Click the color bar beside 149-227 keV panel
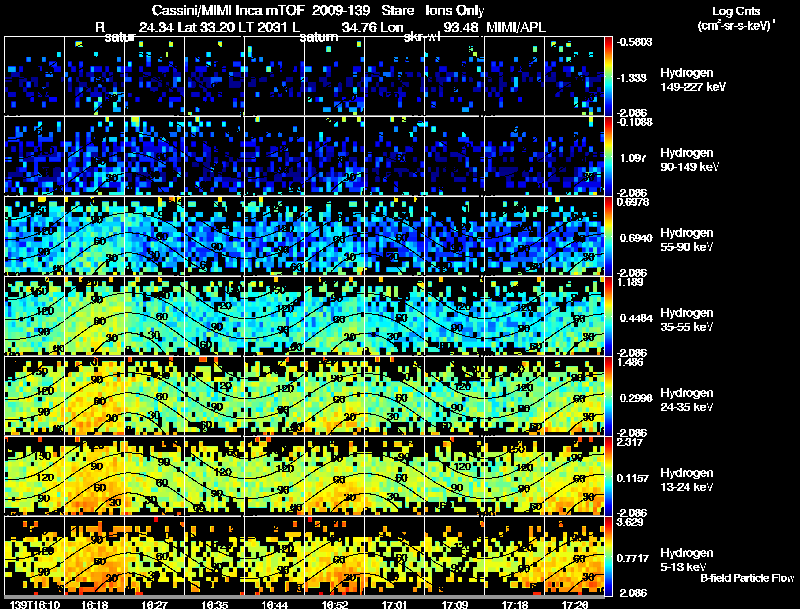Image resolution: width=800 pixels, height=609 pixels. pyautogui.click(x=609, y=75)
